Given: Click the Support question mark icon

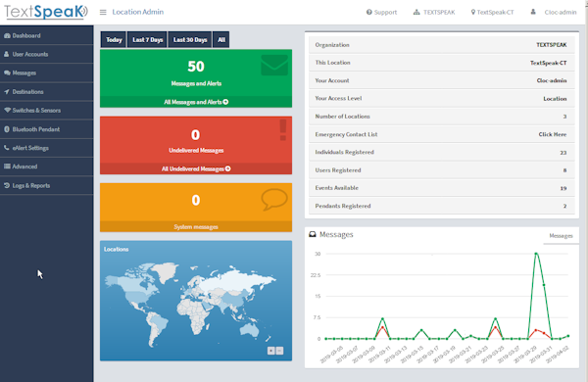Looking at the screenshot, I should [x=369, y=12].
